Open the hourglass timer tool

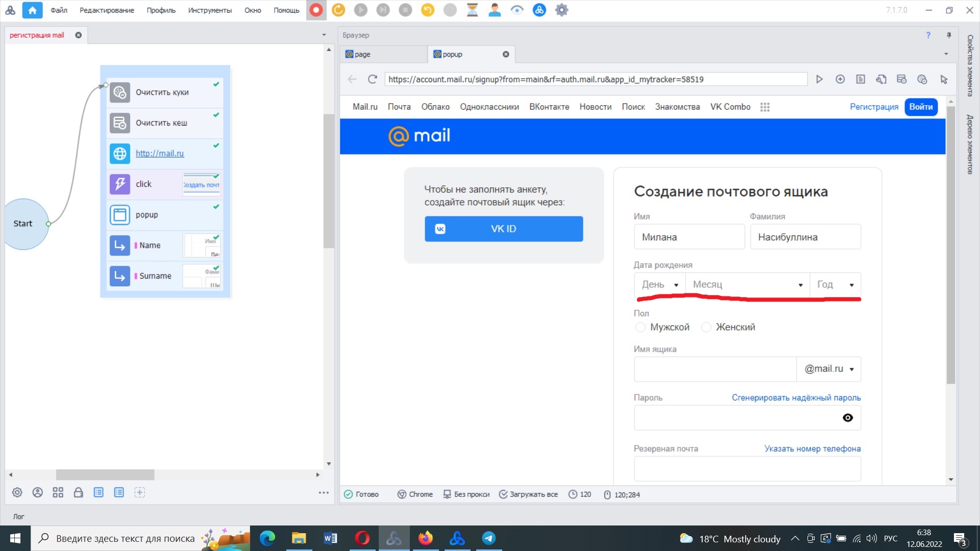(x=472, y=10)
